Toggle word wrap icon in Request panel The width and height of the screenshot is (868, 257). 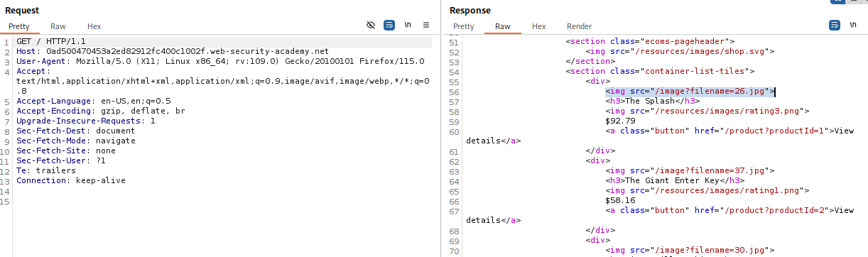click(x=389, y=24)
